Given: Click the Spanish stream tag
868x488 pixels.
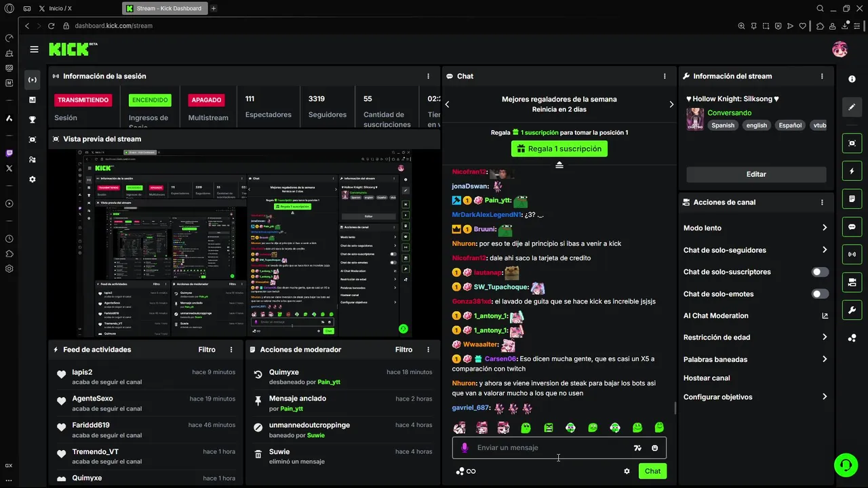Looking at the screenshot, I should [723, 125].
